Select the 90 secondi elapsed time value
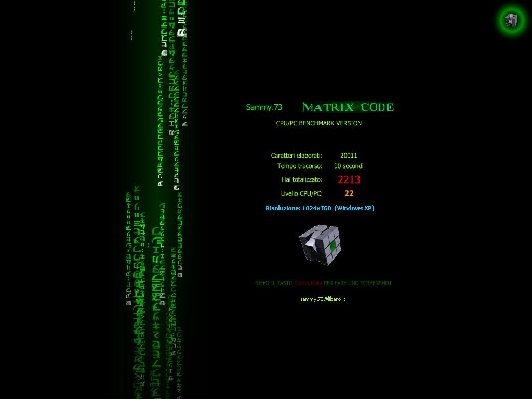532x400 pixels. [349, 166]
